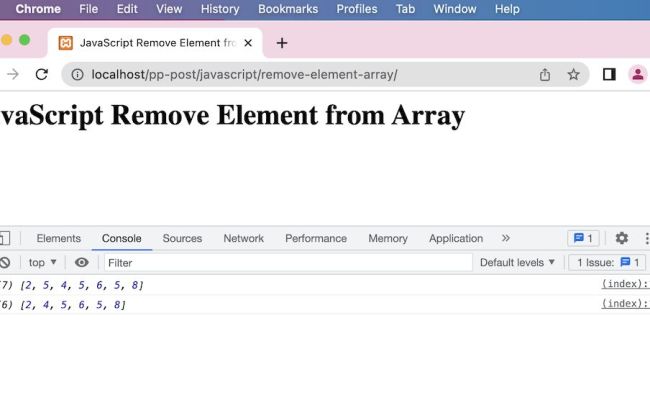Open the History menu
This screenshot has height=400, width=650.
coord(220,9)
